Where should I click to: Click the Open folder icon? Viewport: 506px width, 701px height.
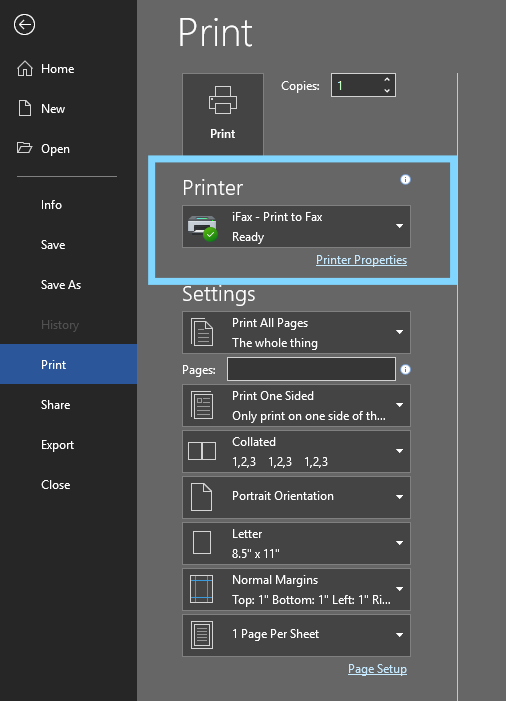click(x=25, y=148)
